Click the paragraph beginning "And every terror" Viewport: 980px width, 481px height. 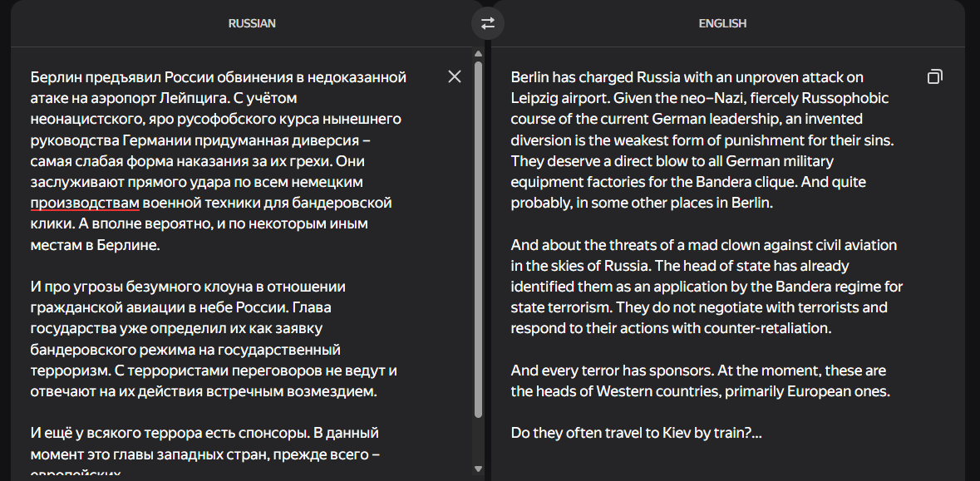pyautogui.click(x=700, y=381)
